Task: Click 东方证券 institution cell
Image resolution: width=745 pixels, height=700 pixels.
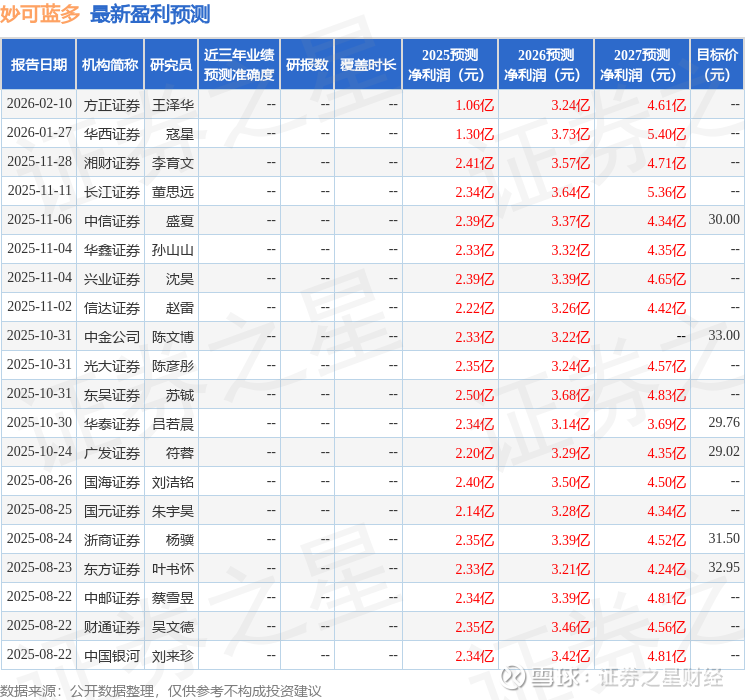Action: [112, 569]
